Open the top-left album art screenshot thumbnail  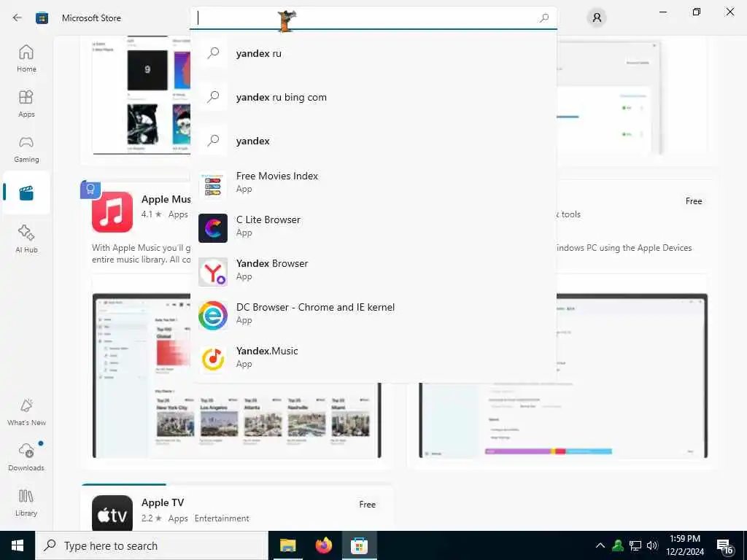click(x=147, y=71)
